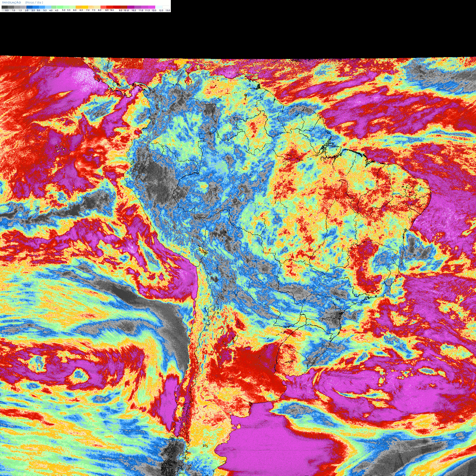Select the 9.0 legend value
The height and width of the screenshot is (476, 476).
point(112,10)
